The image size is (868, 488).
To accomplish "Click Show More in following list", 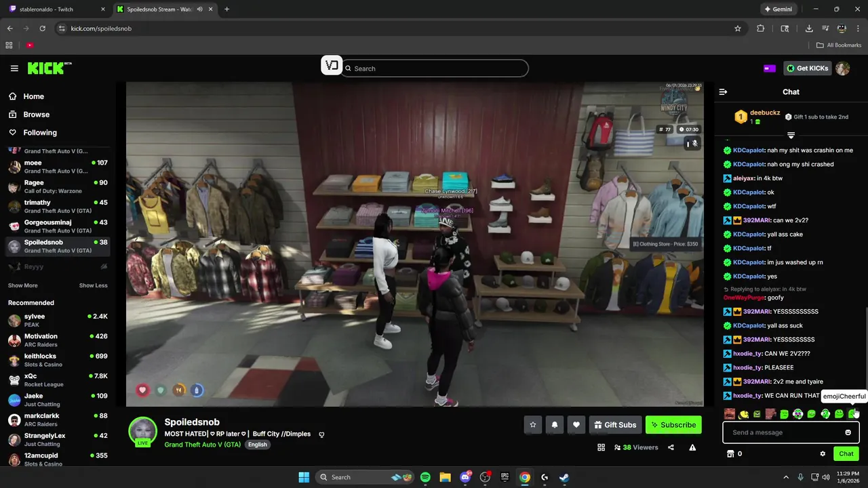I will pyautogui.click(x=23, y=285).
